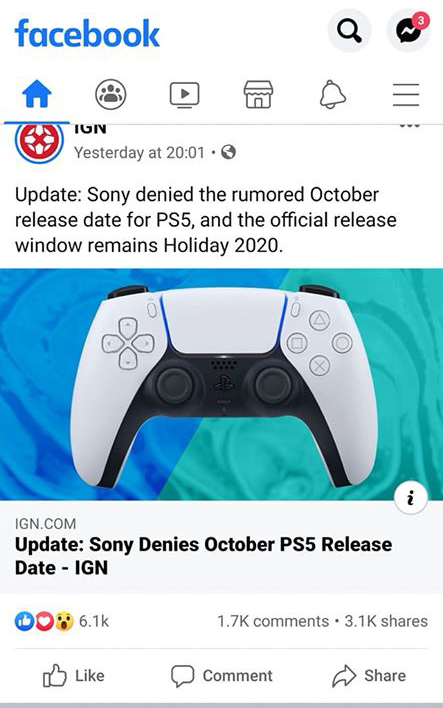The image size is (443, 708).
Task: Tap the Comment button
Action: point(222,675)
